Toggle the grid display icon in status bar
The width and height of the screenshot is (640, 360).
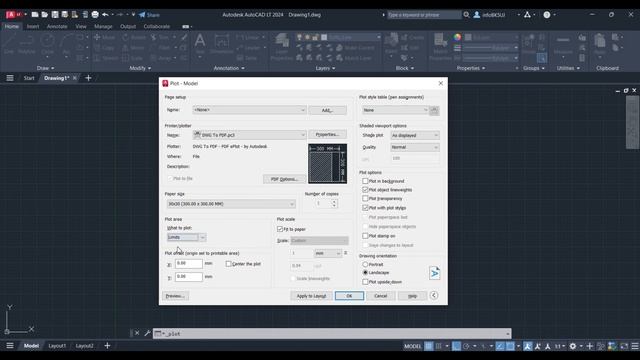[x=429, y=346]
